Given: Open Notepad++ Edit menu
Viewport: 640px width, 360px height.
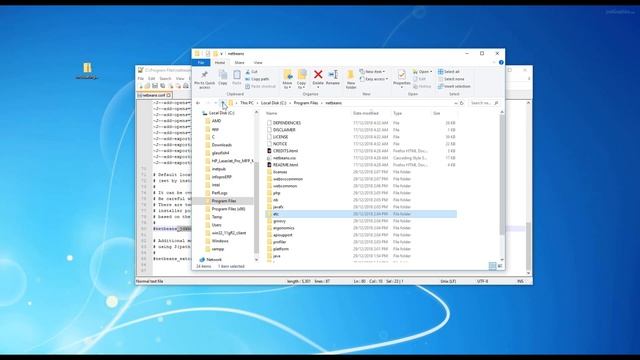Looking at the screenshot, I should [x=151, y=78].
